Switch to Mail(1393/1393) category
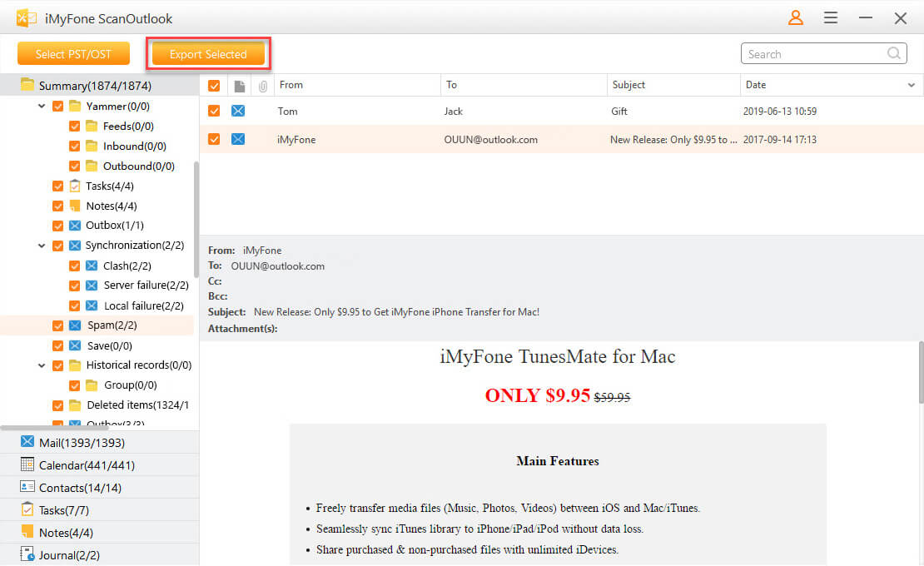 click(x=82, y=442)
